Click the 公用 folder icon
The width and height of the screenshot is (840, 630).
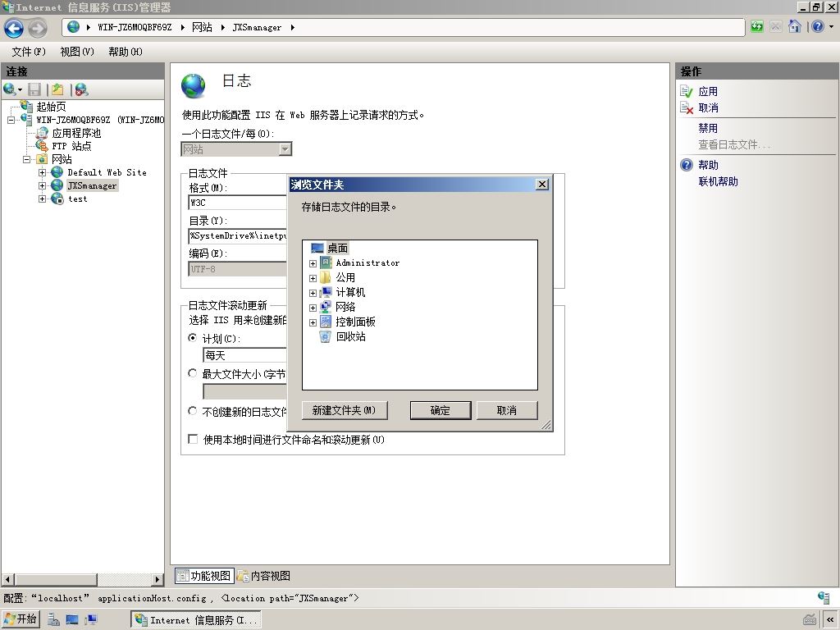[x=325, y=277]
